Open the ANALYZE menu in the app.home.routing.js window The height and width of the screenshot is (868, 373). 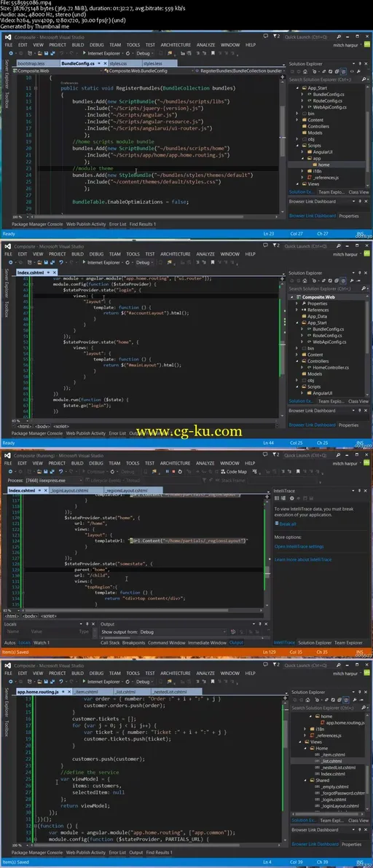coord(206,674)
